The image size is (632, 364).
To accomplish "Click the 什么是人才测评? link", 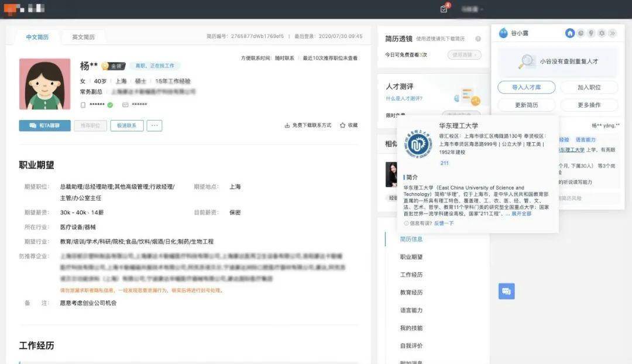I will point(404,98).
